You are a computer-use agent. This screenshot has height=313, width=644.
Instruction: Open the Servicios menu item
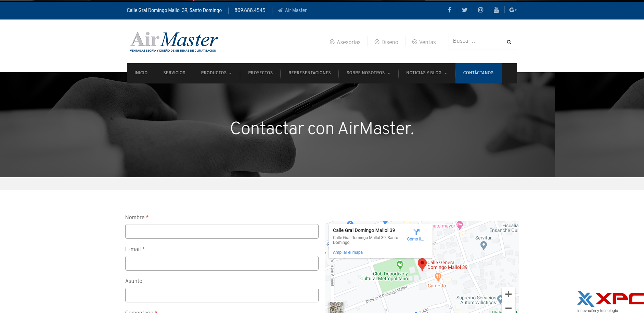pyautogui.click(x=174, y=73)
